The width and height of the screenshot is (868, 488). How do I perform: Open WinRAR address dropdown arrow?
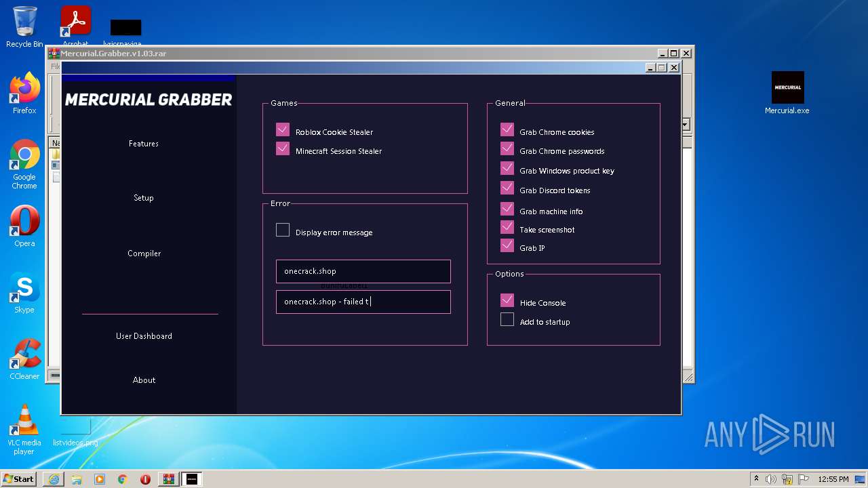point(686,125)
